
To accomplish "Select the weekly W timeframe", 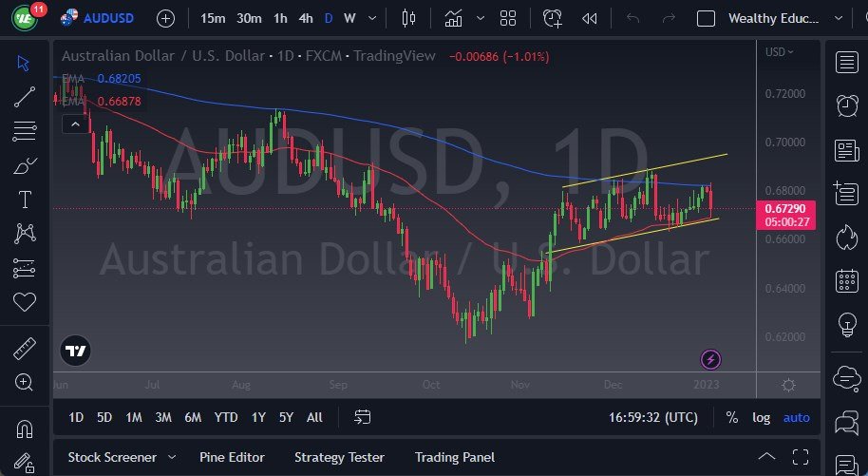I will point(349,19).
